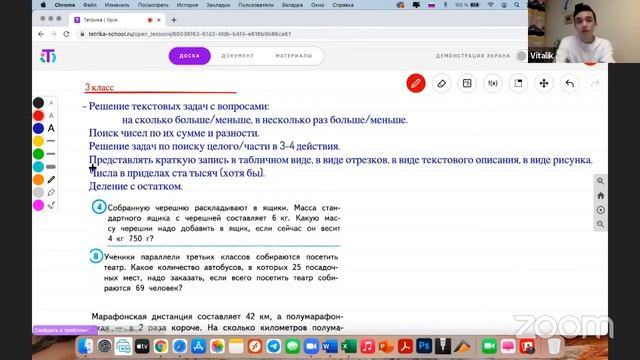Click problem number 8 circle marker

pyautogui.click(x=96, y=256)
